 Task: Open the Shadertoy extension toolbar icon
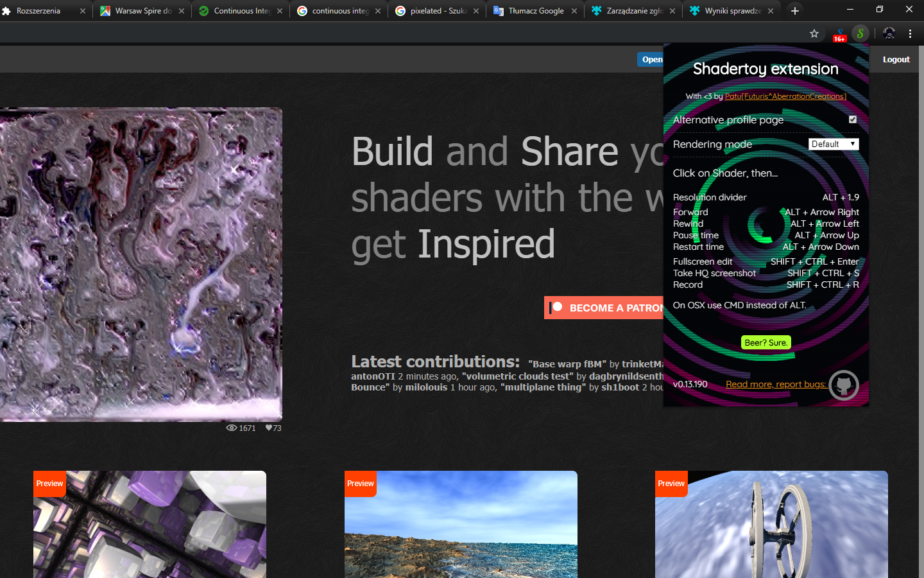click(x=860, y=33)
